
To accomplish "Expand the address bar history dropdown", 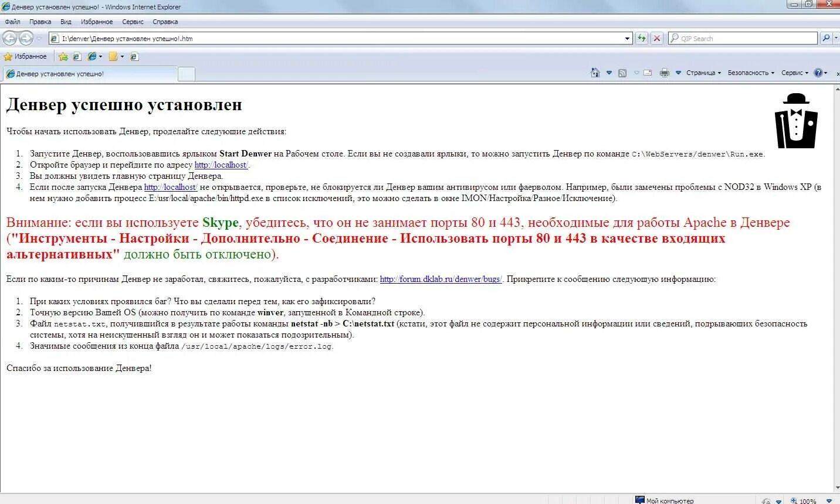I will (x=627, y=39).
